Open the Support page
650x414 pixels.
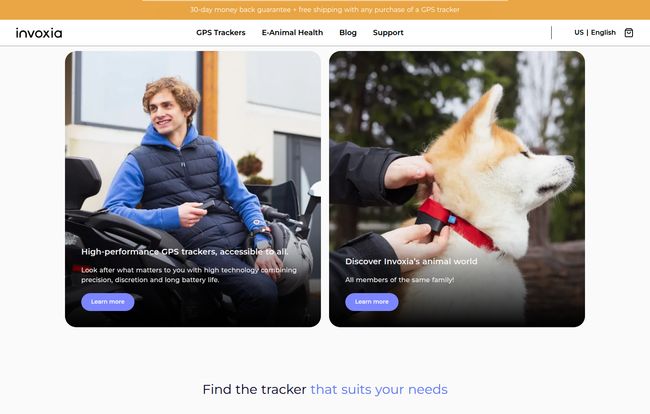(x=388, y=33)
